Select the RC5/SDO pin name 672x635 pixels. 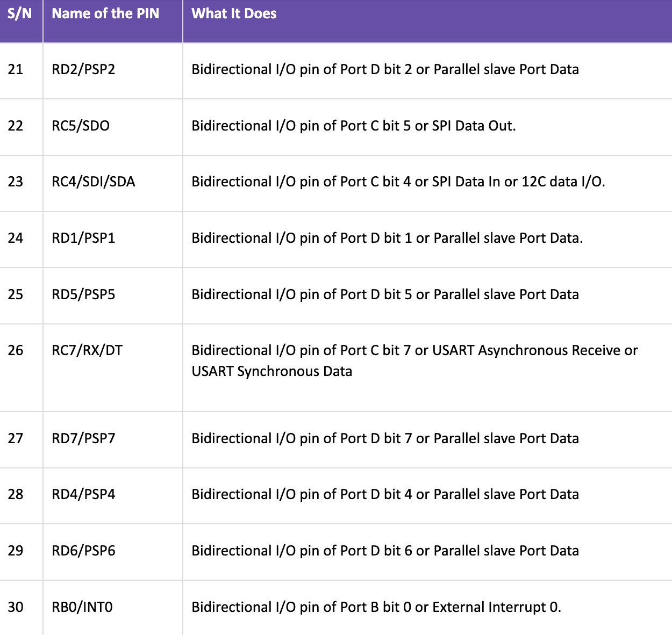tap(81, 126)
